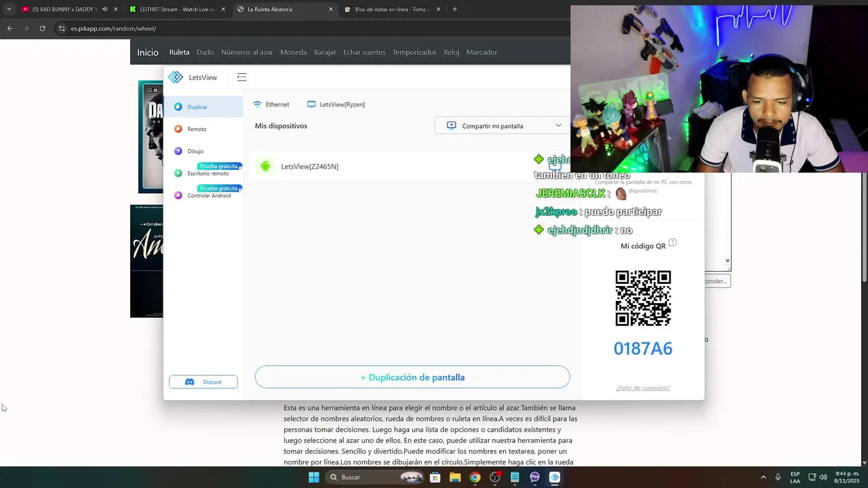The image size is (868, 488).
Task: Click the screen icon in Compartir mi pantalla
Action: [452, 125]
